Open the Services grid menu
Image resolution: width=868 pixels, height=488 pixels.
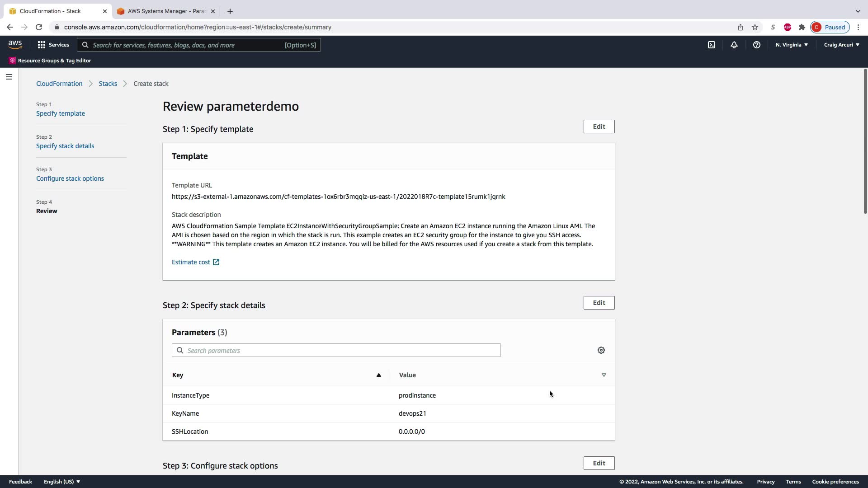click(x=53, y=45)
